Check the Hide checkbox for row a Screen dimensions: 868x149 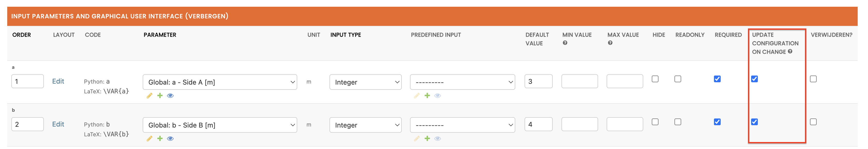[655, 79]
